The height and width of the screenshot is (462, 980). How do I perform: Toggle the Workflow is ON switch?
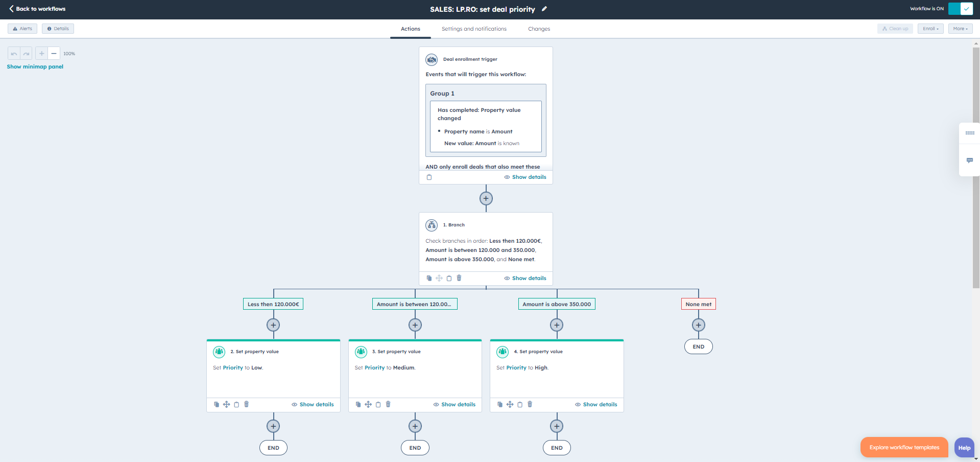point(960,9)
